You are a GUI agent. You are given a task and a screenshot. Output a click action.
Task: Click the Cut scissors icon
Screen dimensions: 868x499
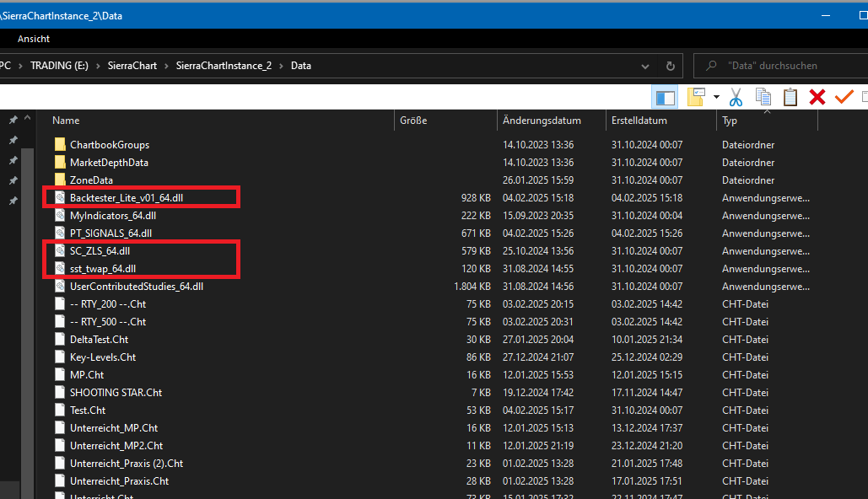736,97
